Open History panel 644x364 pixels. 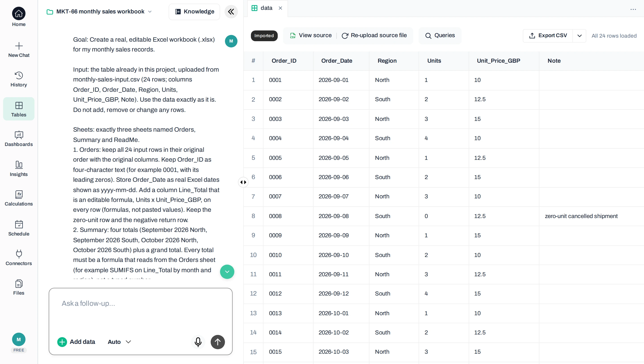[19, 79]
